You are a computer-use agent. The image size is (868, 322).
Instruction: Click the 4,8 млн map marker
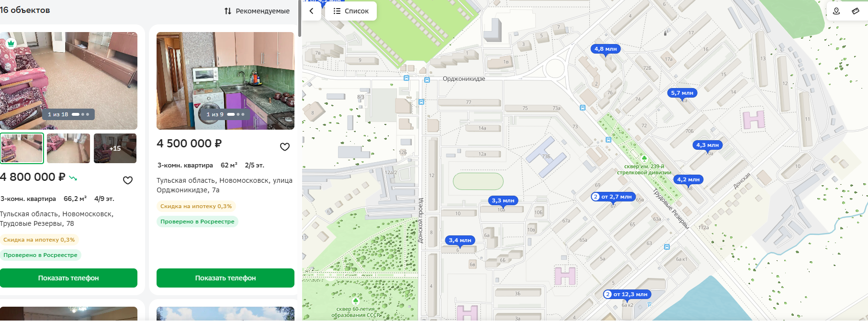pyautogui.click(x=606, y=49)
